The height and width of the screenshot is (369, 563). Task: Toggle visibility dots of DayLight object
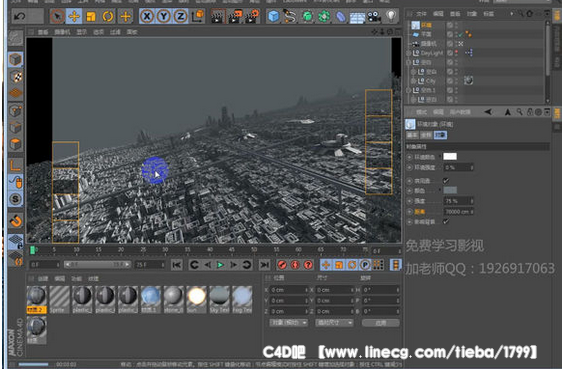(457, 53)
